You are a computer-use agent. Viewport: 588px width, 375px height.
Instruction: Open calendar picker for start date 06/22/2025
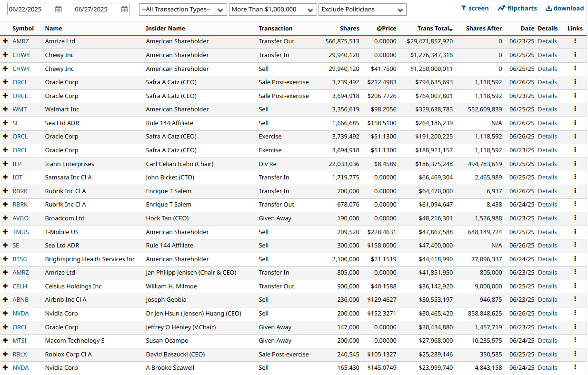59,9
